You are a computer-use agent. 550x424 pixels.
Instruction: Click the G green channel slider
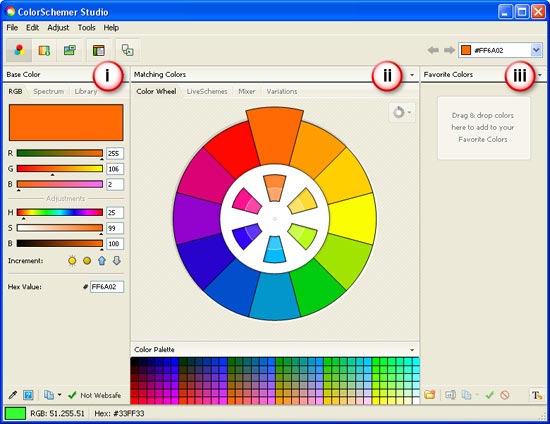coord(60,169)
